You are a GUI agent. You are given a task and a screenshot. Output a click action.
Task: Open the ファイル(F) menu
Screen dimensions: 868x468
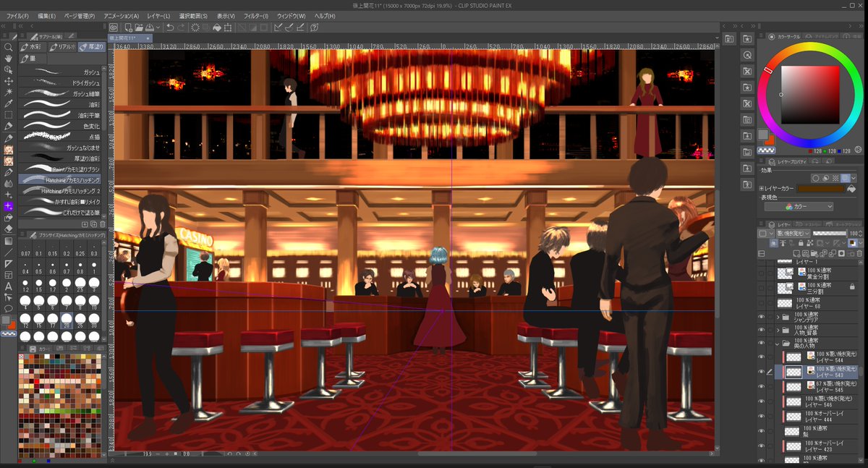click(x=17, y=16)
